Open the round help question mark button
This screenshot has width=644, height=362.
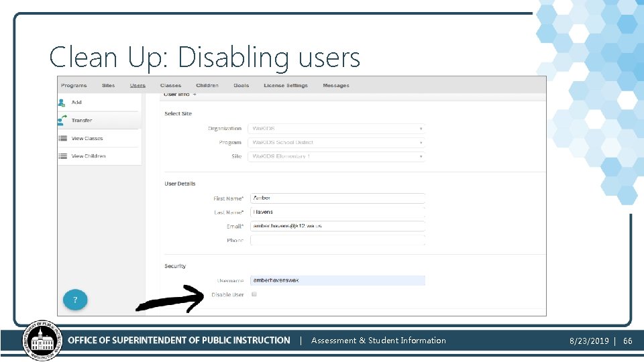pyautogui.click(x=75, y=300)
